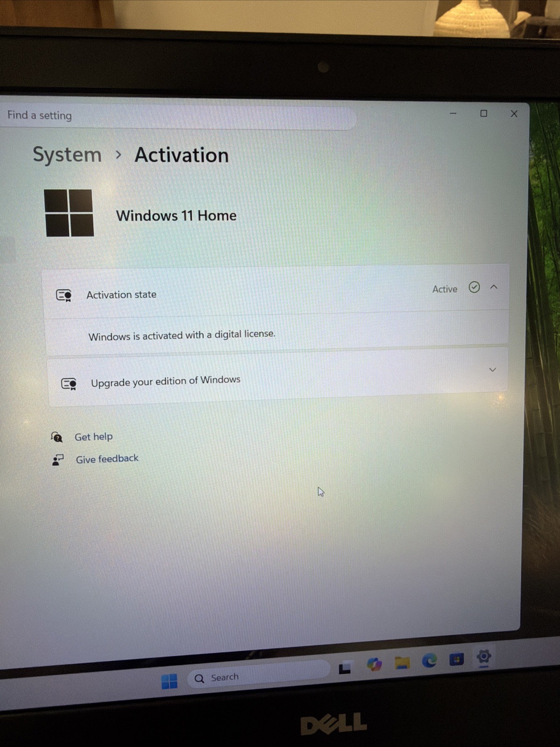
Task: Open Microsoft Store from the taskbar
Action: pyautogui.click(x=456, y=659)
